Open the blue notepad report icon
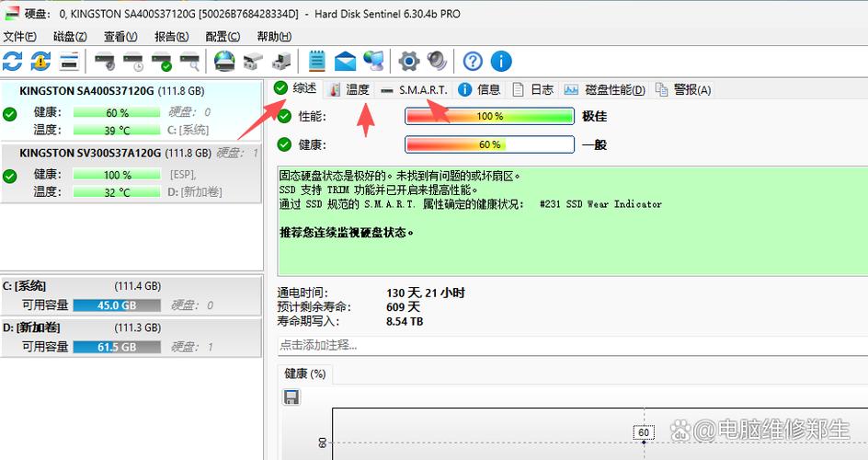868x460 pixels. 316,61
